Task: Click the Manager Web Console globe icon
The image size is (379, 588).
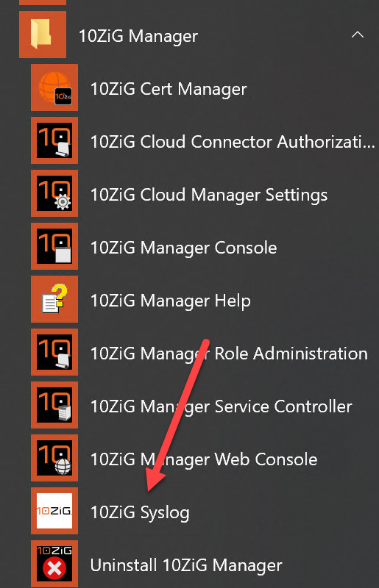Action: [x=54, y=458]
